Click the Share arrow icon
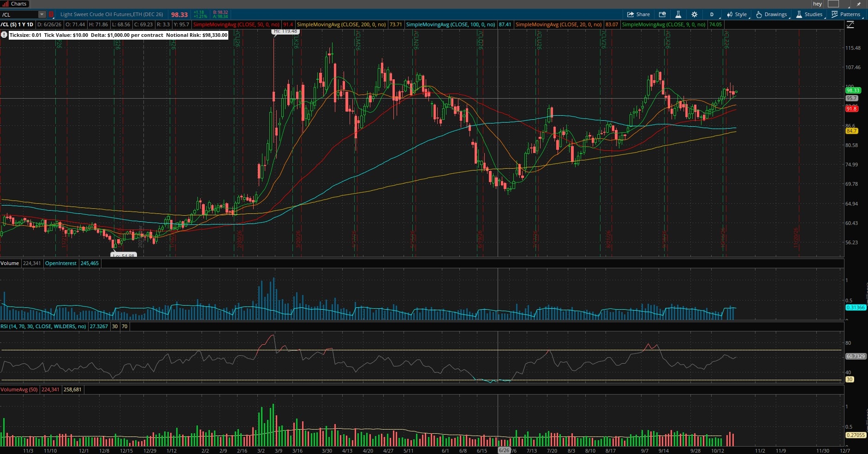The height and width of the screenshot is (454, 868). coord(630,14)
